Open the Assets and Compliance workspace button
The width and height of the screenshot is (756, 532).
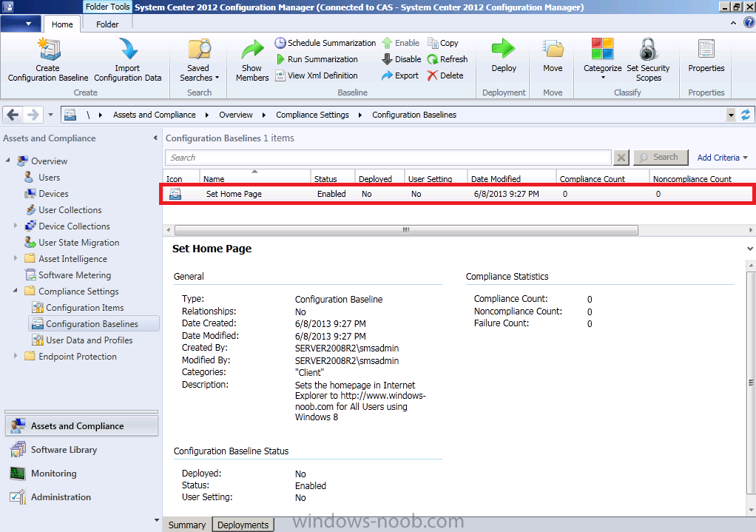pos(81,426)
